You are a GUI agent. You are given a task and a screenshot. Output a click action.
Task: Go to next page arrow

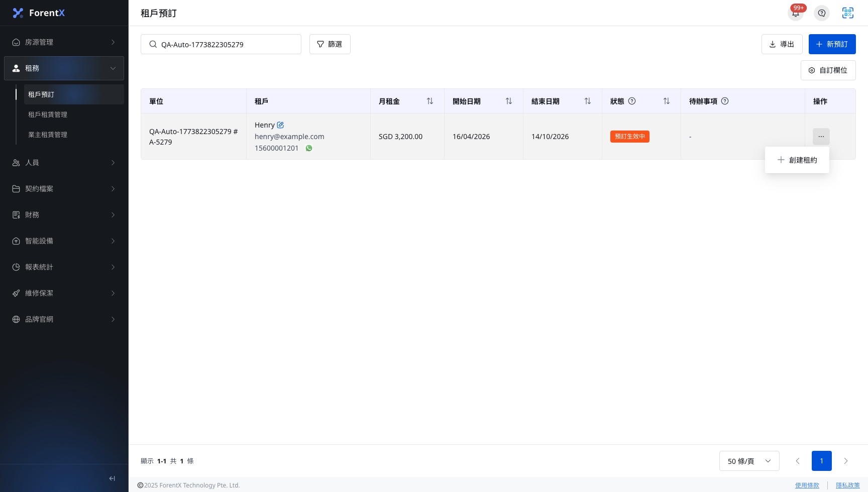tap(846, 461)
